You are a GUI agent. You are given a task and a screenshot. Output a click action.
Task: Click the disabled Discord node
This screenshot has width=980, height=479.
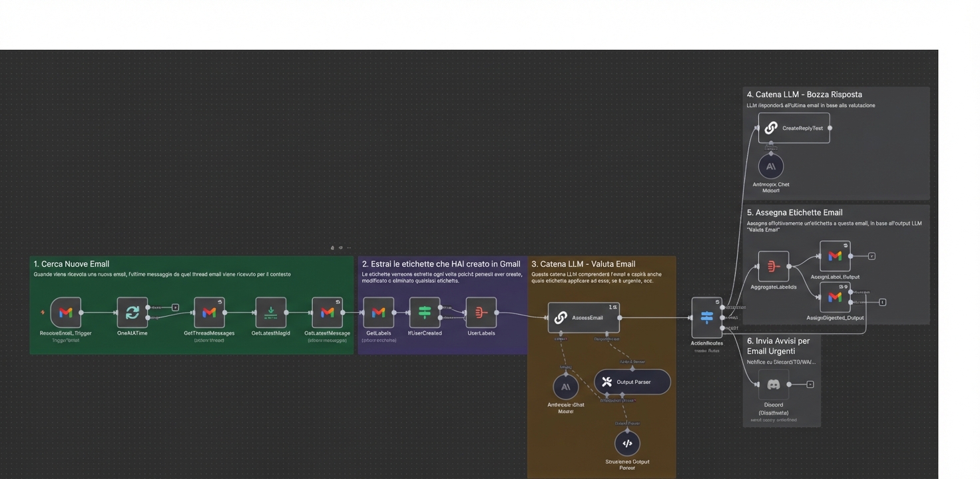click(x=773, y=385)
